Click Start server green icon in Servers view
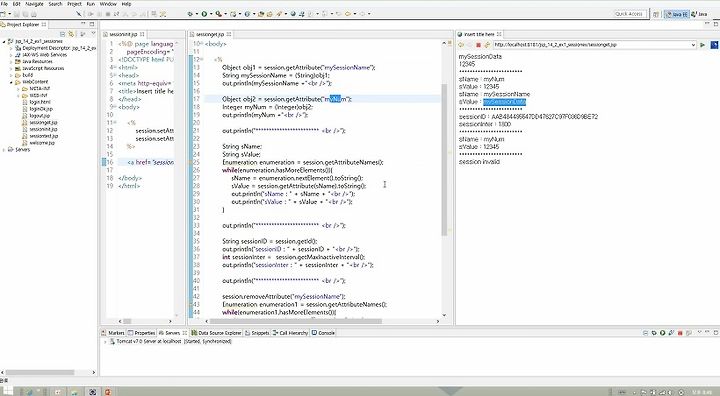This screenshot has height=396, width=720. (663, 333)
